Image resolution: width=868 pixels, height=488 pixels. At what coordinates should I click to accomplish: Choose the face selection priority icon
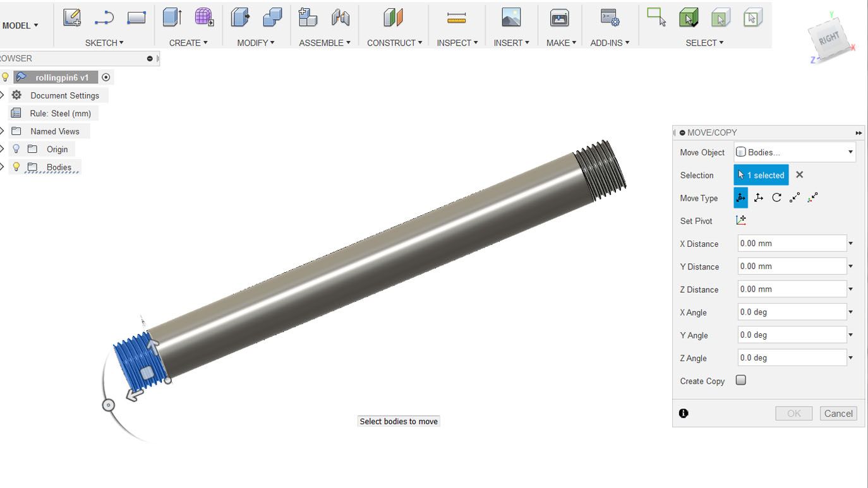720,18
